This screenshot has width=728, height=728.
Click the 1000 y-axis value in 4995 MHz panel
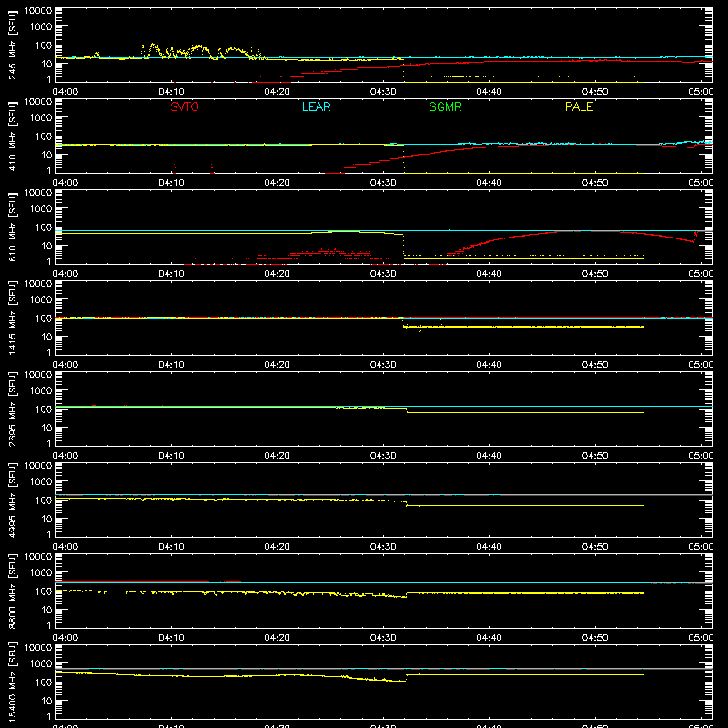[41, 482]
